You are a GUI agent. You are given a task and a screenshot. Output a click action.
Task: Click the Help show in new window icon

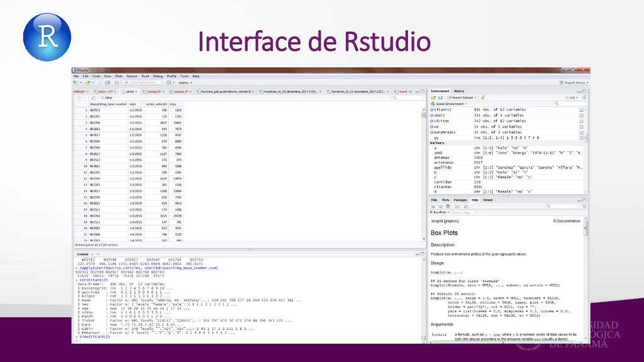tap(466, 206)
